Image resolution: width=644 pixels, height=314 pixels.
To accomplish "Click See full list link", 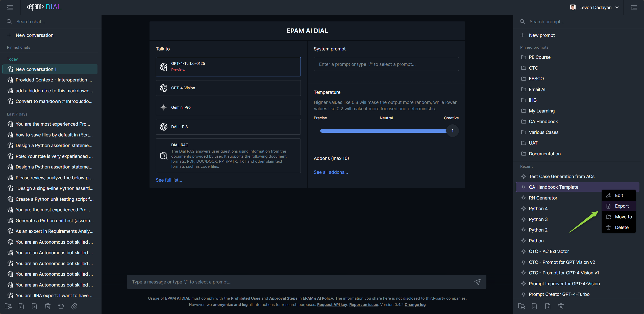I will click(x=169, y=180).
